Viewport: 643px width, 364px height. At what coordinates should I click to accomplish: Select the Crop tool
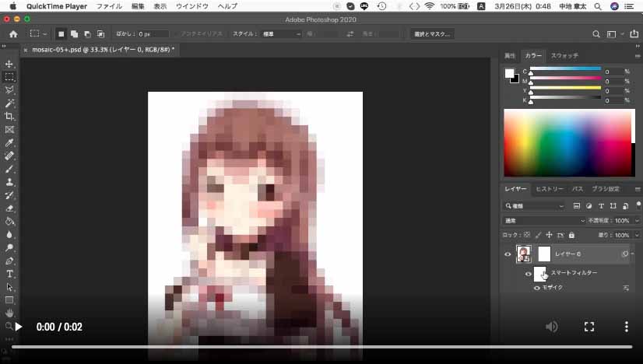[9, 117]
